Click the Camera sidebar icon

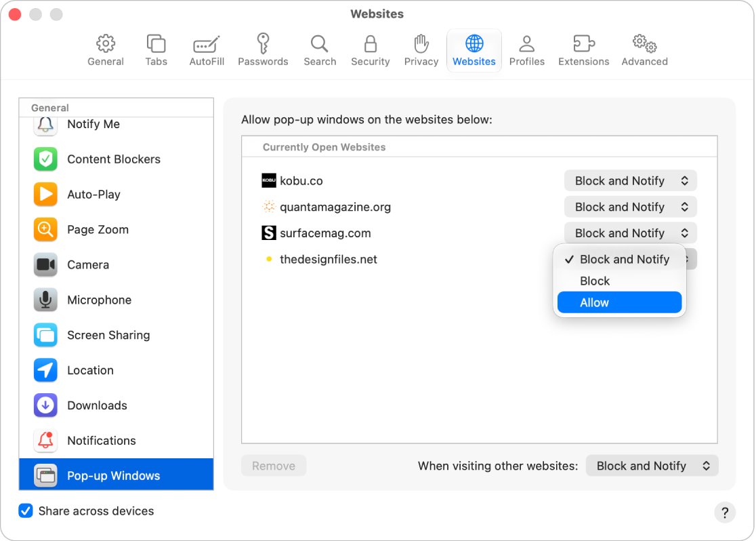click(45, 265)
